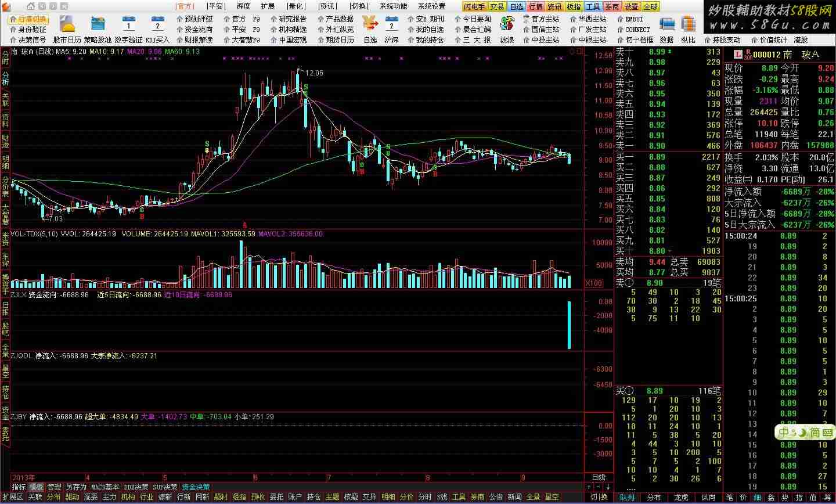Click the 闪电手 quick trade button

(475, 6)
